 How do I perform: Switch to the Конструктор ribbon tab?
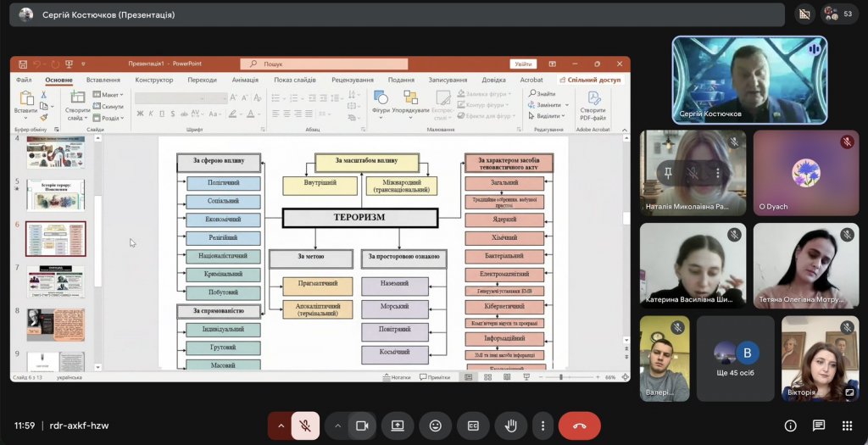[154, 81]
